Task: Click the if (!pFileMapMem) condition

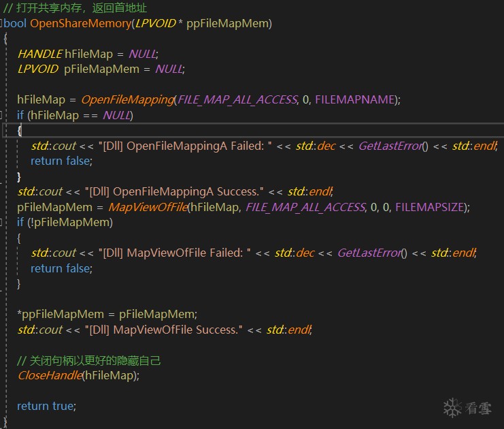Action: click(x=65, y=223)
